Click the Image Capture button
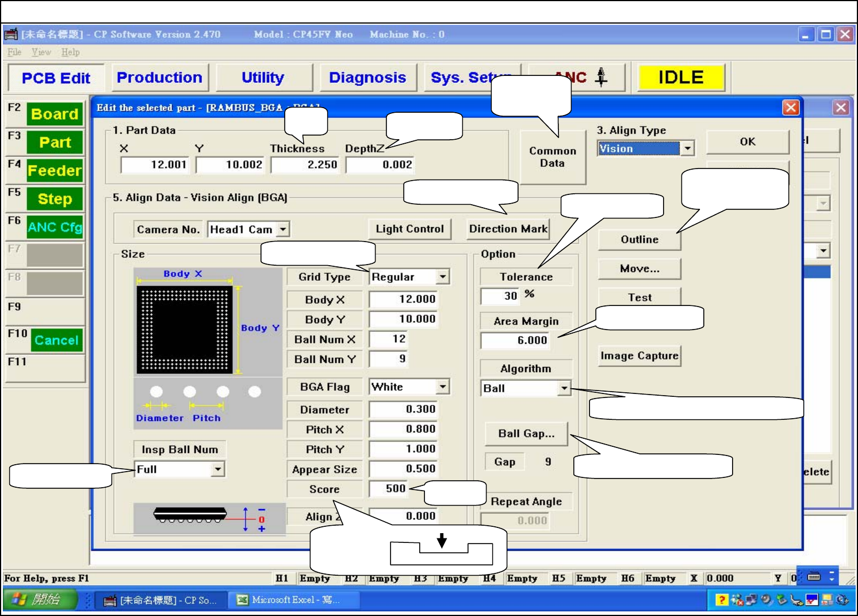 [639, 356]
